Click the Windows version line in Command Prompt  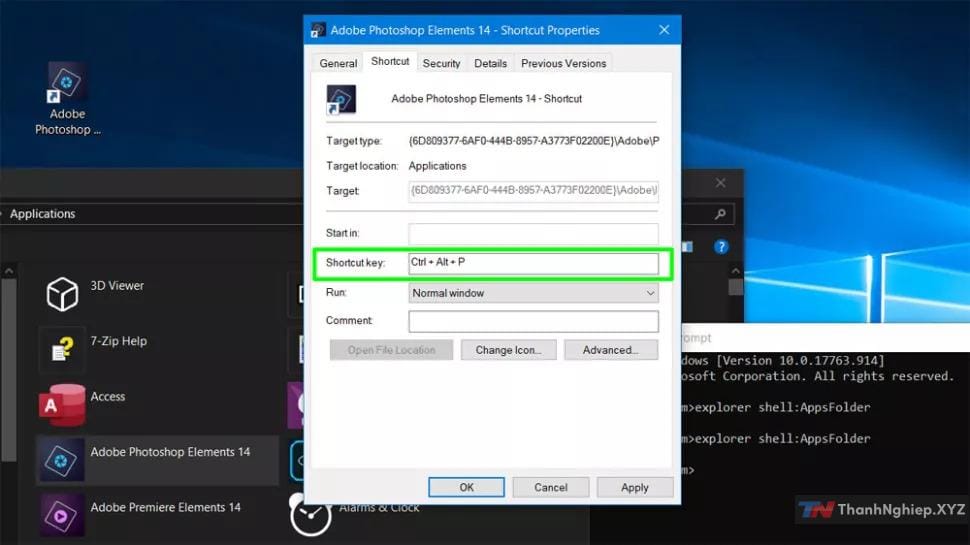coord(784,361)
